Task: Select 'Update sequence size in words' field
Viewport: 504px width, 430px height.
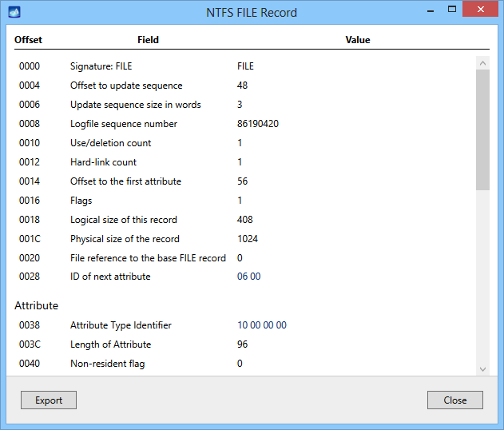Action: 136,105
